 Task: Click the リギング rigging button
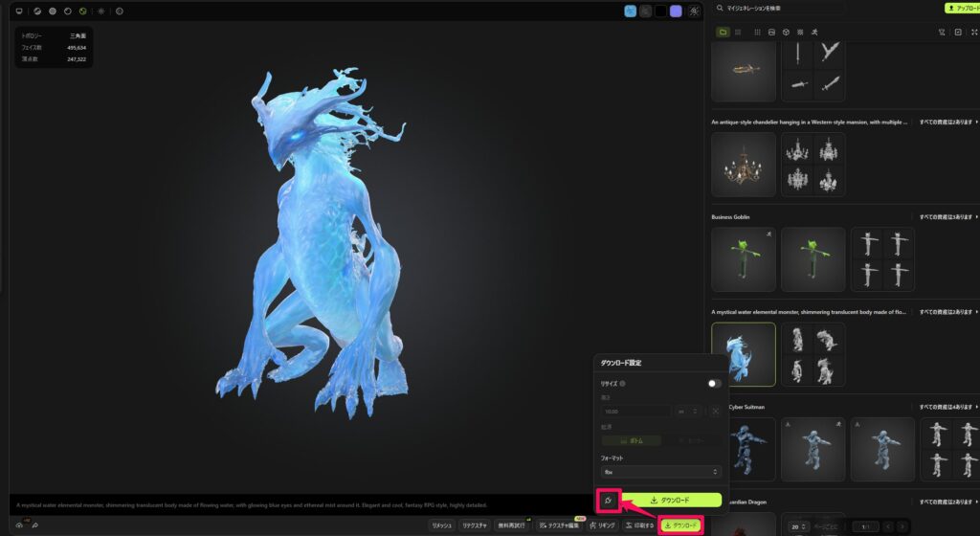click(x=603, y=525)
